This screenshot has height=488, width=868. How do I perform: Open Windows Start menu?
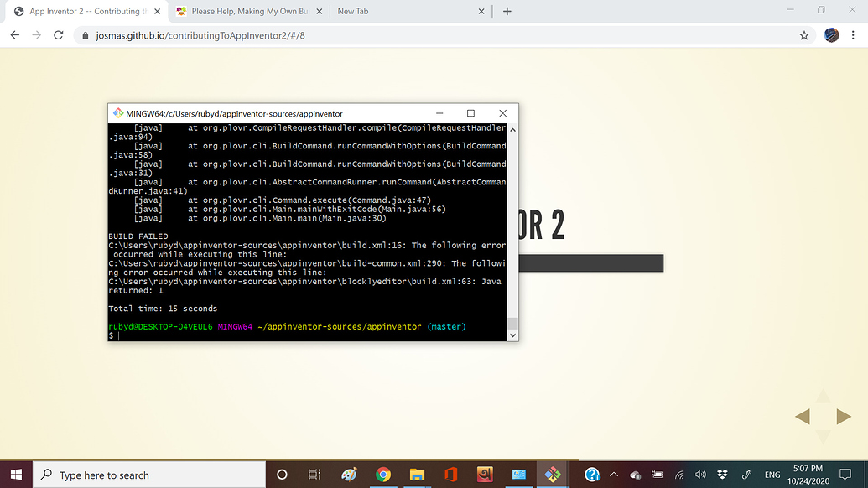coord(16,475)
